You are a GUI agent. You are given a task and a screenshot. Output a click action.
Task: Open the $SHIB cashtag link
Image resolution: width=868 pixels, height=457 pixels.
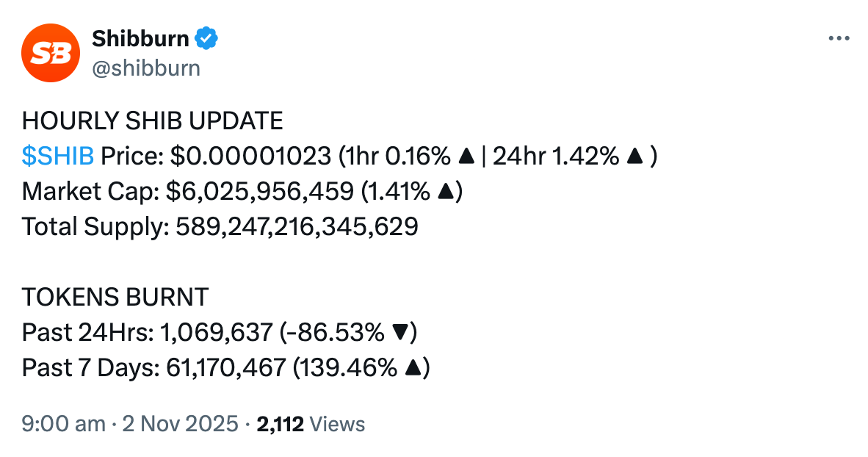tap(58, 156)
